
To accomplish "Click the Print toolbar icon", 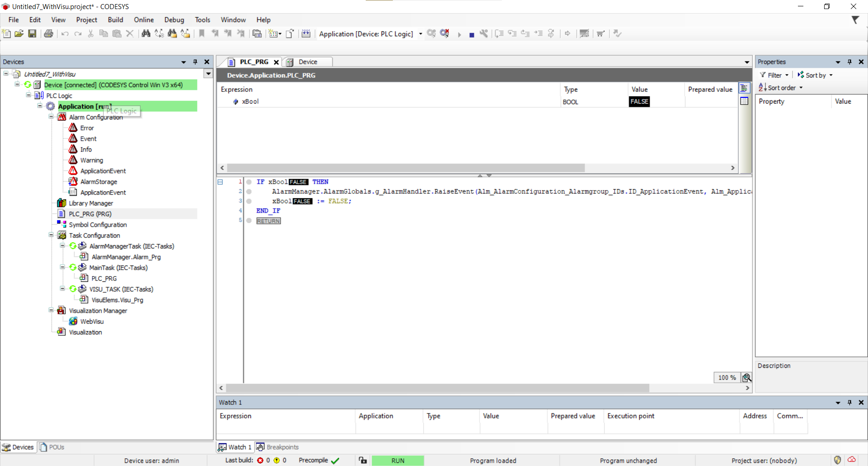I will [48, 33].
